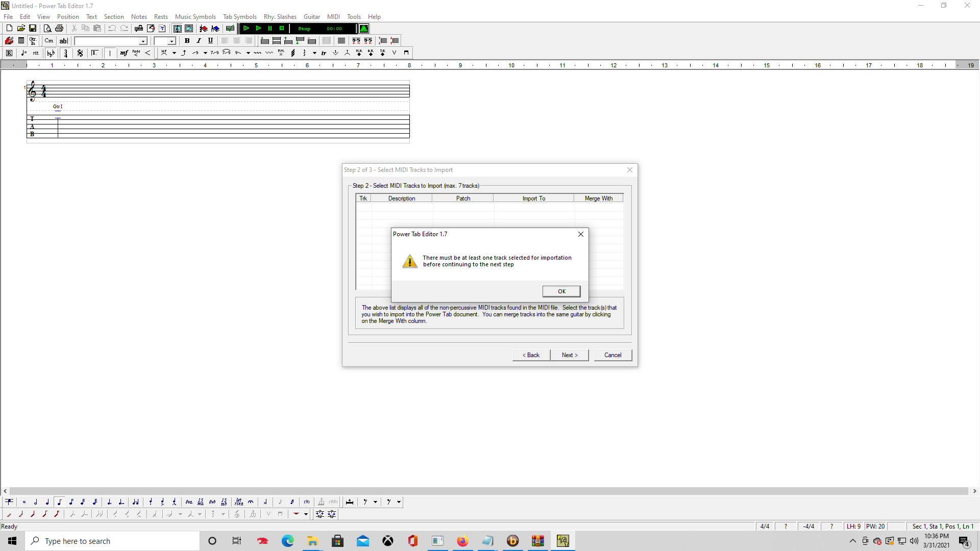980x551 pixels.
Task: Toggle the double dotted note button
Action: click(x=121, y=502)
